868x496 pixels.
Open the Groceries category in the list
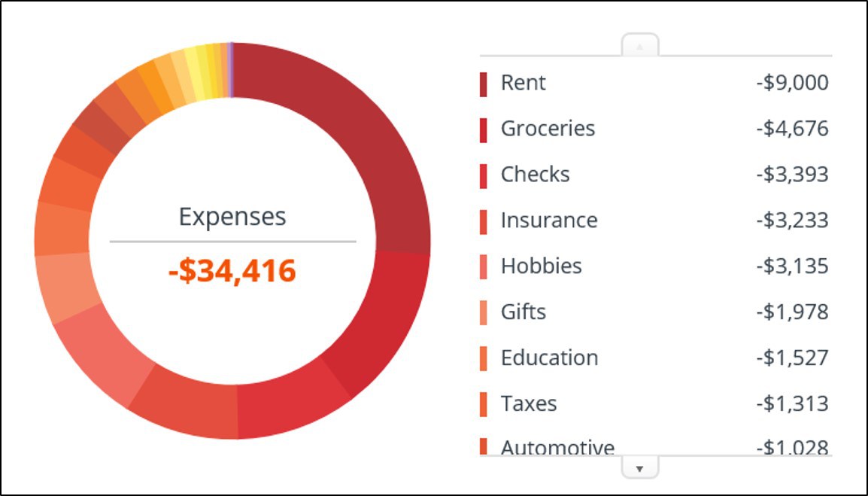pos(548,129)
